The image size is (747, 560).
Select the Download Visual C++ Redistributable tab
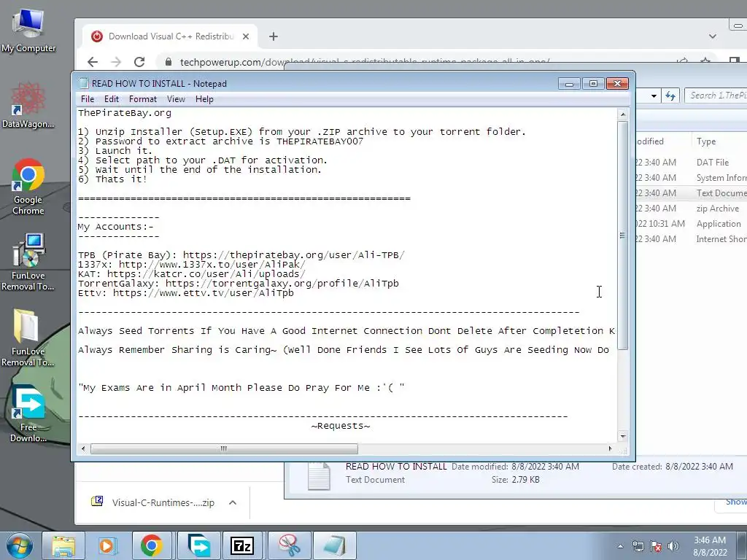click(x=171, y=36)
